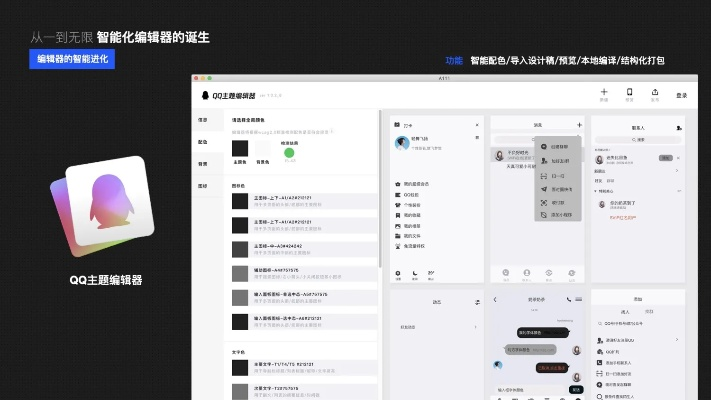The image size is (711, 400).
Task: Click the phone preview icon in toolbar
Action: tap(629, 94)
